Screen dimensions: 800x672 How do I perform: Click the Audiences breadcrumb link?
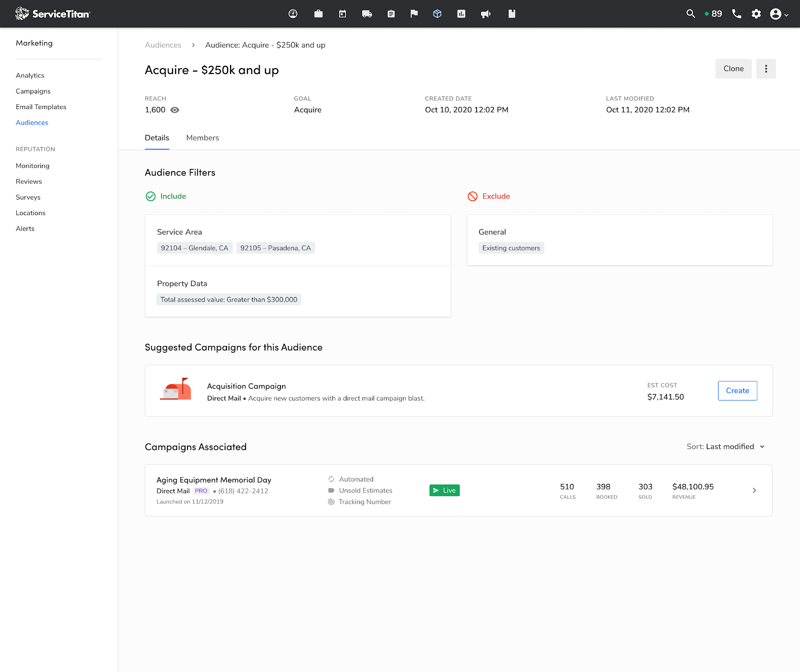[163, 45]
